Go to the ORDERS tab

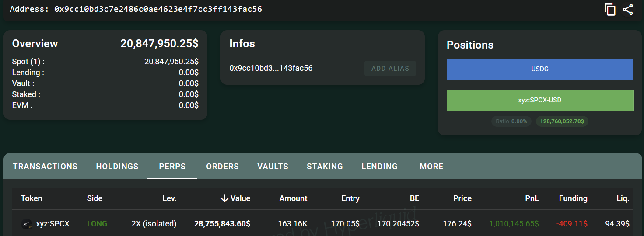tap(223, 167)
